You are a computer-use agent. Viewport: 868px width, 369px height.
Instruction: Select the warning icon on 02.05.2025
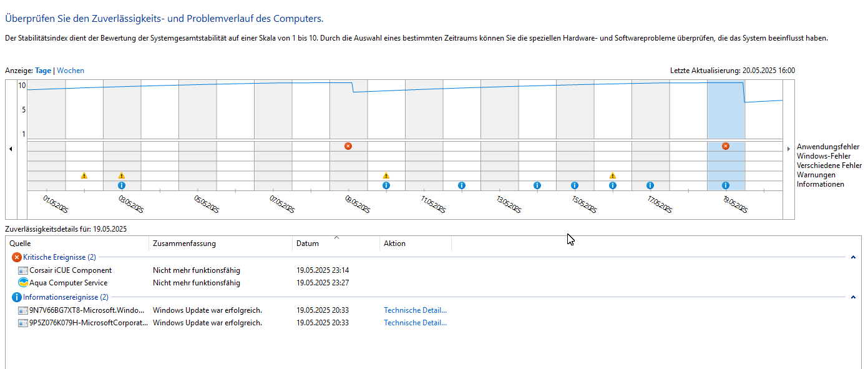(x=84, y=175)
